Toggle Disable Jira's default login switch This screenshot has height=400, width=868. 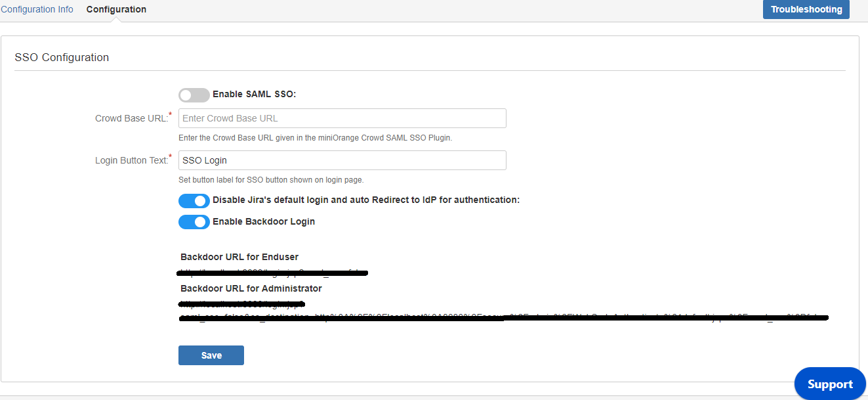[x=194, y=200]
